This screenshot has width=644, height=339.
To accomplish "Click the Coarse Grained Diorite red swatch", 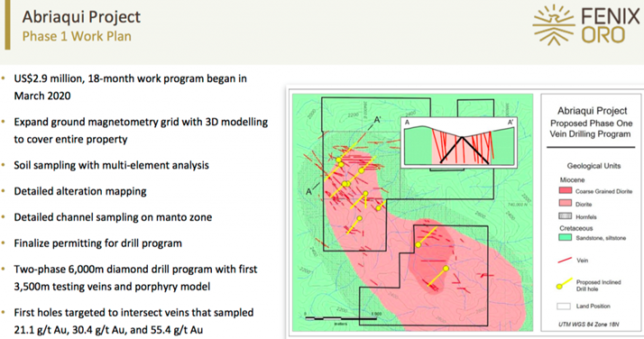I will point(566,191).
